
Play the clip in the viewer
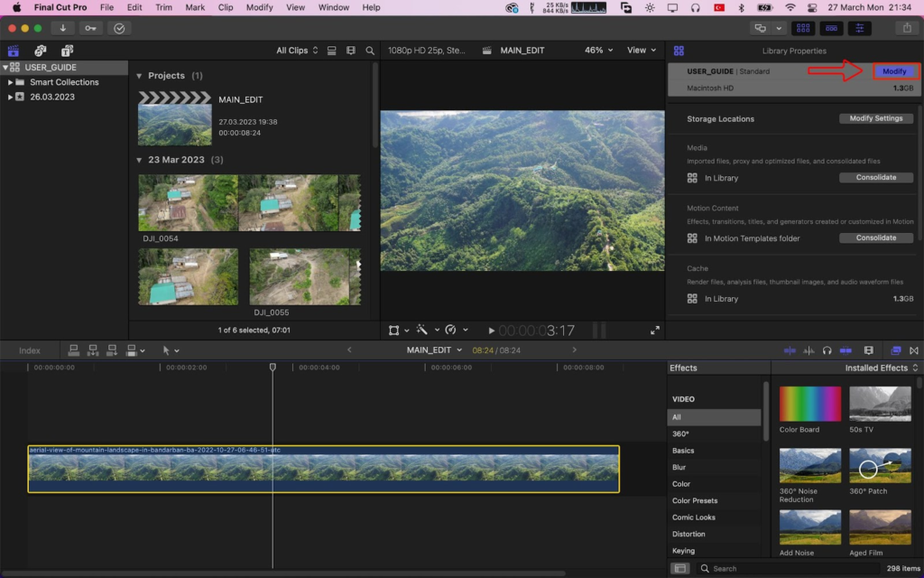click(x=492, y=331)
